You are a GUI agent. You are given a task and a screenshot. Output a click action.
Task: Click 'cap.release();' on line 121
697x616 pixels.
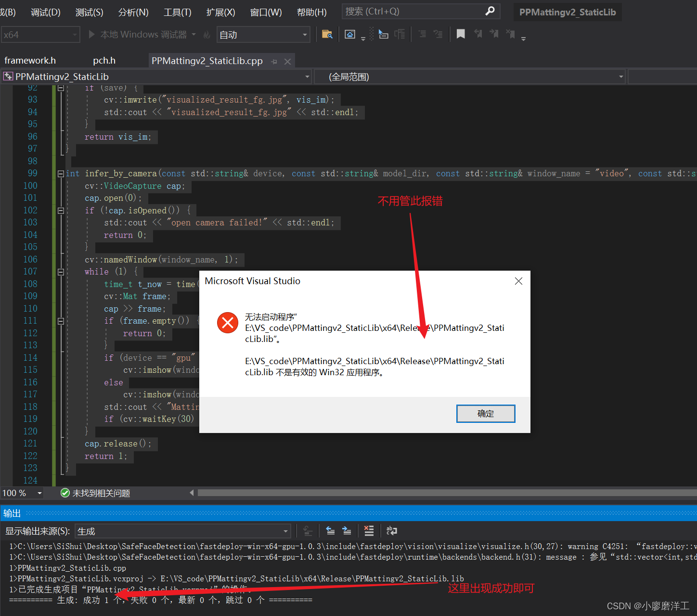coord(118,444)
